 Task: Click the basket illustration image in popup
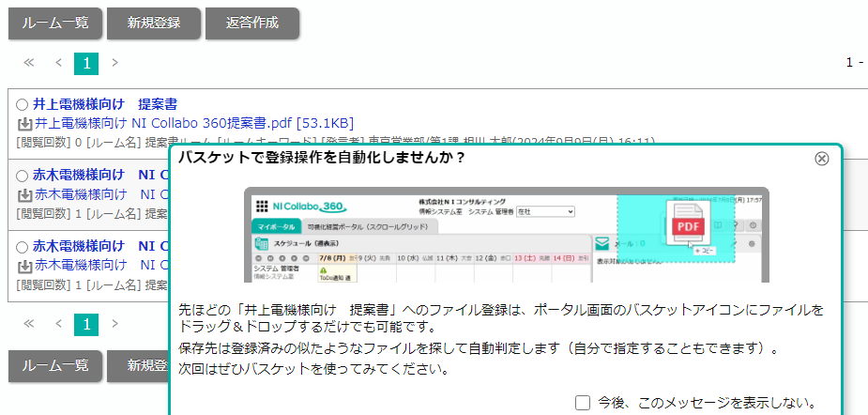click(x=507, y=235)
